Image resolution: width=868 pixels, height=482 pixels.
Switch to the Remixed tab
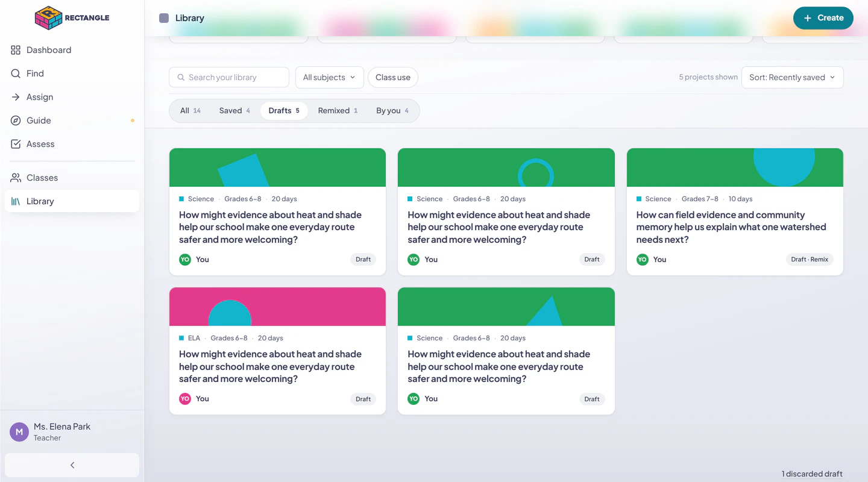click(x=338, y=111)
